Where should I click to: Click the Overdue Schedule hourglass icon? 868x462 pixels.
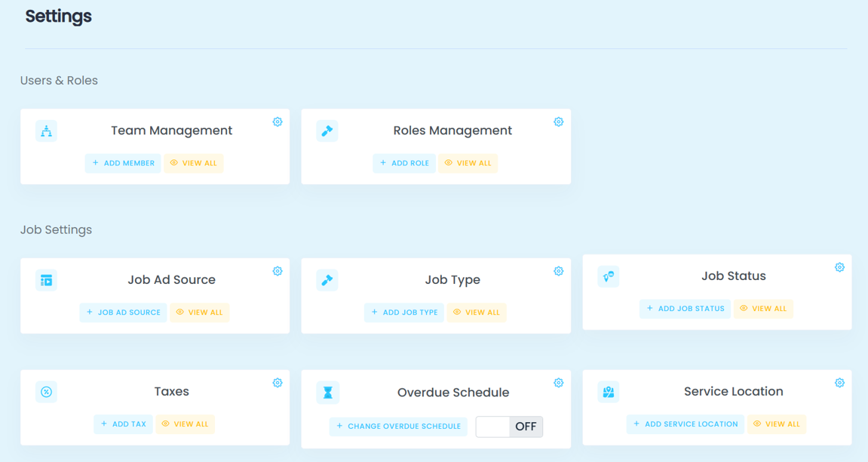coord(327,393)
